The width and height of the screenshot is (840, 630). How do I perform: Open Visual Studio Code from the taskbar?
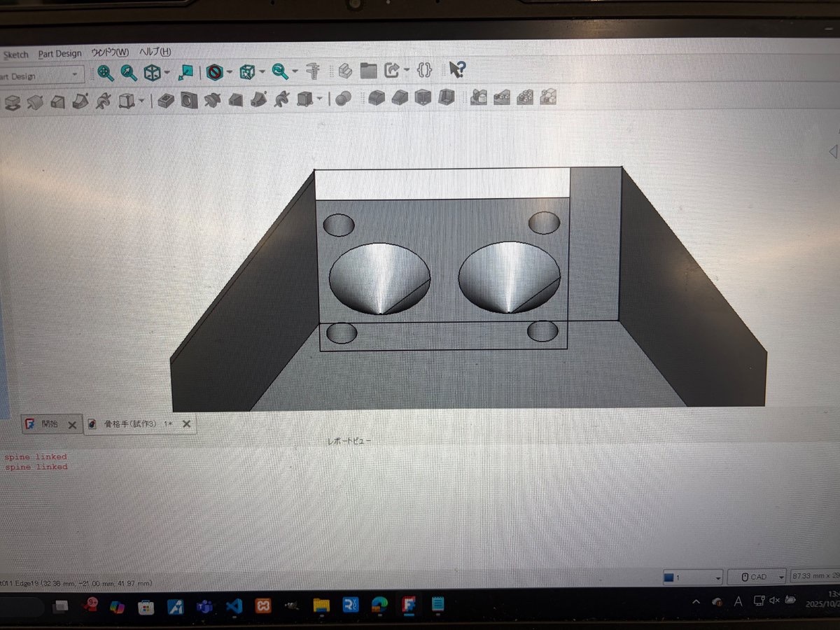(x=234, y=605)
